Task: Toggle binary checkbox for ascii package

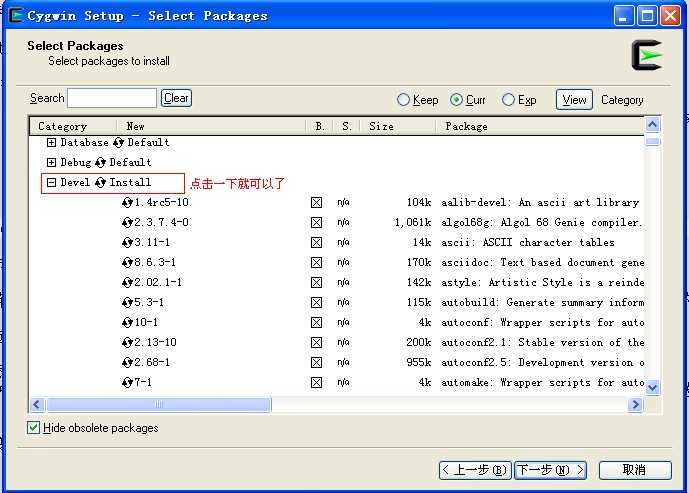Action: pyautogui.click(x=316, y=243)
